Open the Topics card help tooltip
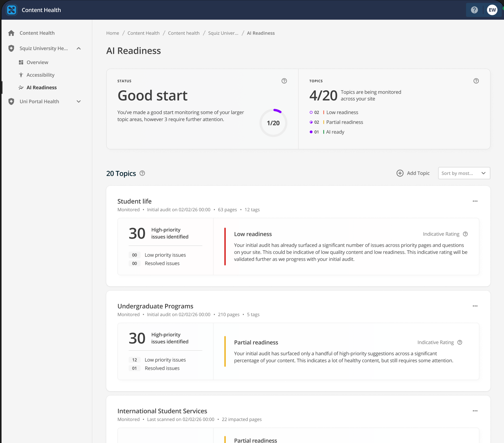The height and width of the screenshot is (443, 504). 476,81
